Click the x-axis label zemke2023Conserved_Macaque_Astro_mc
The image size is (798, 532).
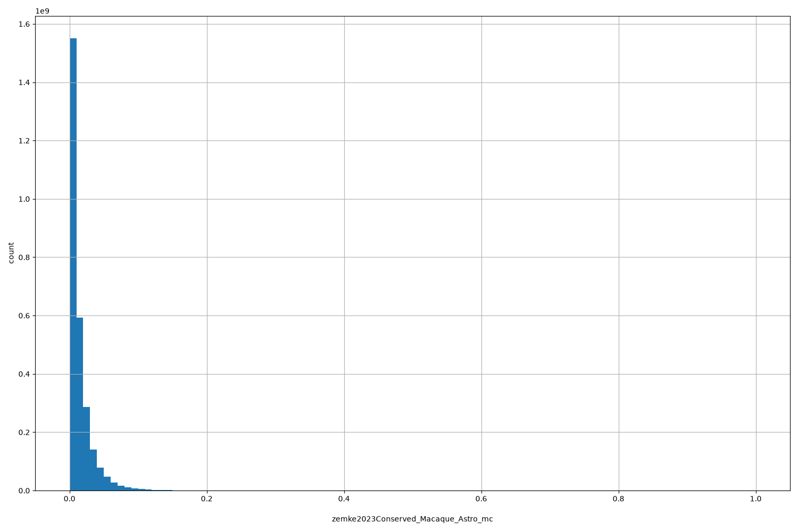[x=412, y=519]
